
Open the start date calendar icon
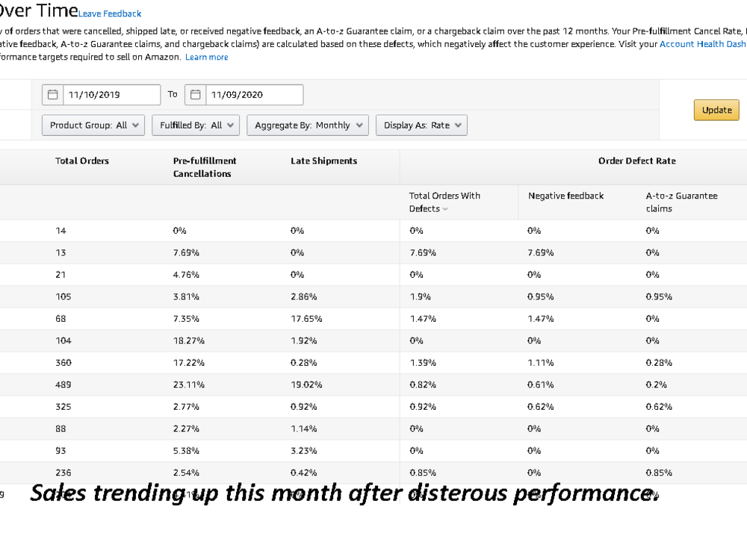[53, 95]
